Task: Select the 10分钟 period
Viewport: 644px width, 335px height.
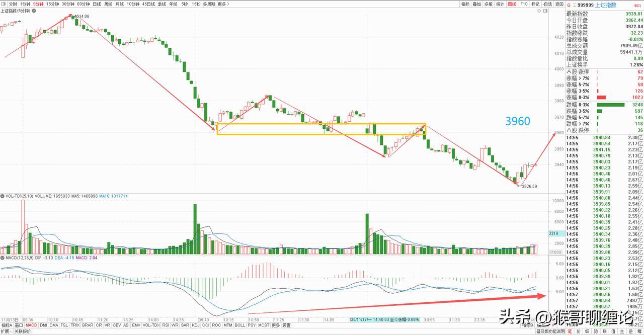Action: (x=133, y=4)
